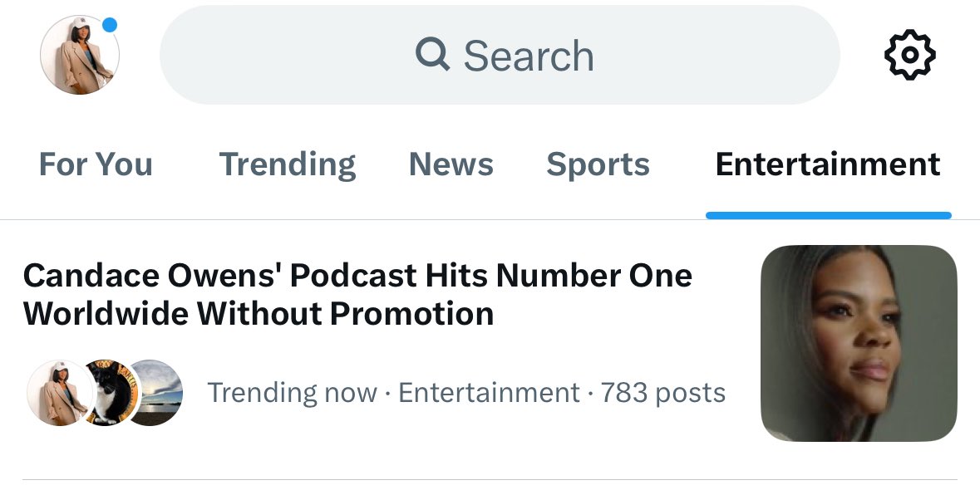Image resolution: width=980 pixels, height=495 pixels.
Task: Click the "783 posts" count
Action: 662,393
